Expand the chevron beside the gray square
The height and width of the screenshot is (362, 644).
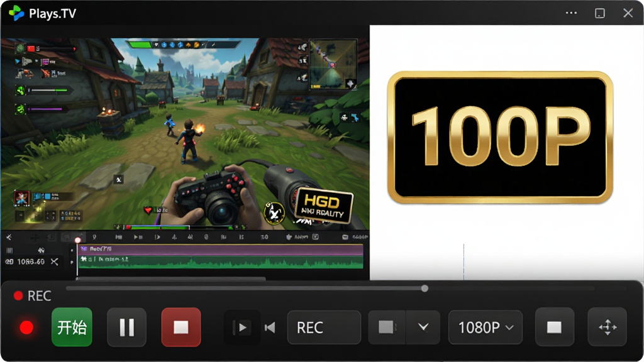point(423,327)
